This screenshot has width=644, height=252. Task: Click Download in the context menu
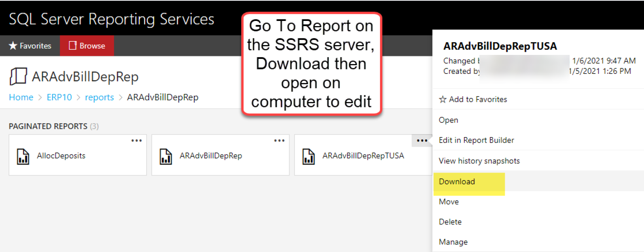click(538, 181)
